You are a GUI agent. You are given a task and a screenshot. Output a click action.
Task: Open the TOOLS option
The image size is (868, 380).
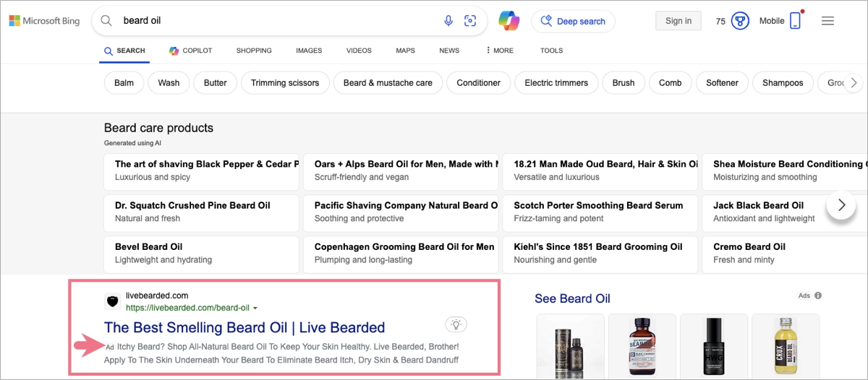click(551, 51)
